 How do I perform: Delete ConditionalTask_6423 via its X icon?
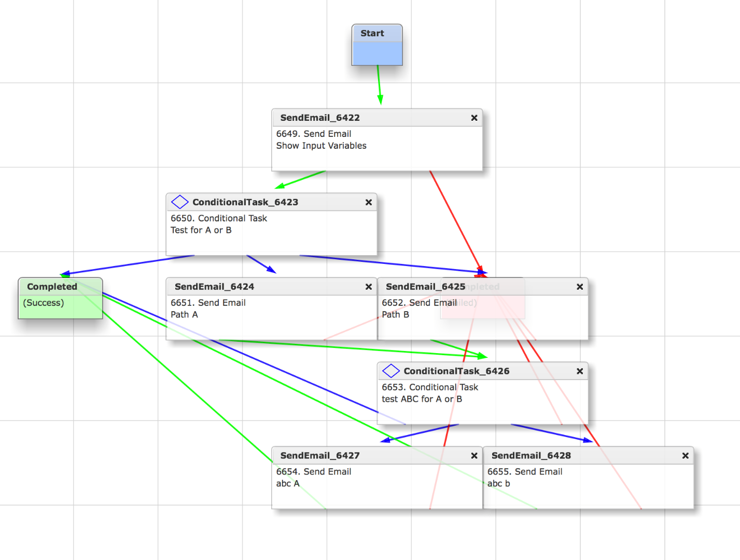click(x=369, y=202)
